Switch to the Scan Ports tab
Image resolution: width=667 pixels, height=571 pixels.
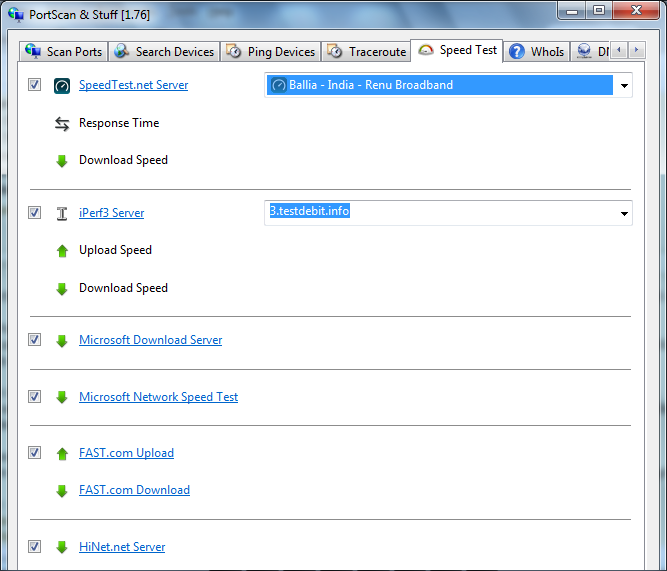[x=64, y=51]
